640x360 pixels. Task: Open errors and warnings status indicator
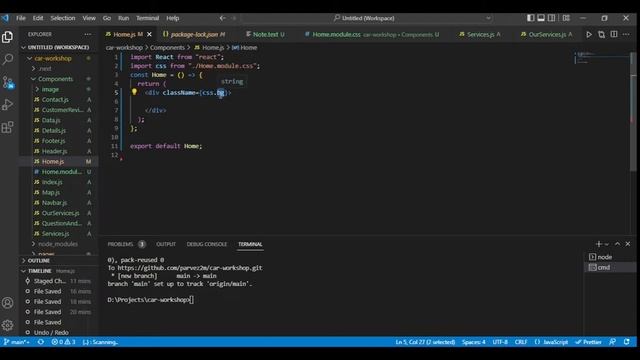63,342
